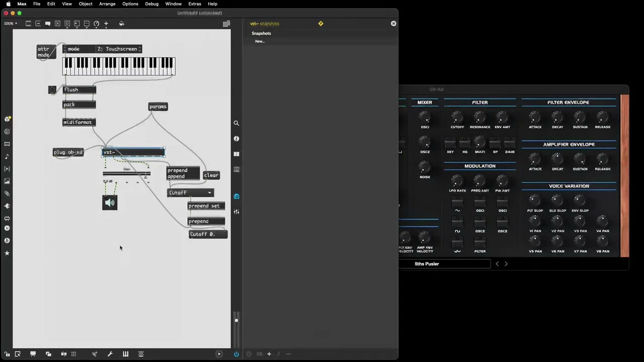Image resolution: width=644 pixels, height=362 pixels.
Task: Open the favorites star sidebar icon
Action: point(7,253)
